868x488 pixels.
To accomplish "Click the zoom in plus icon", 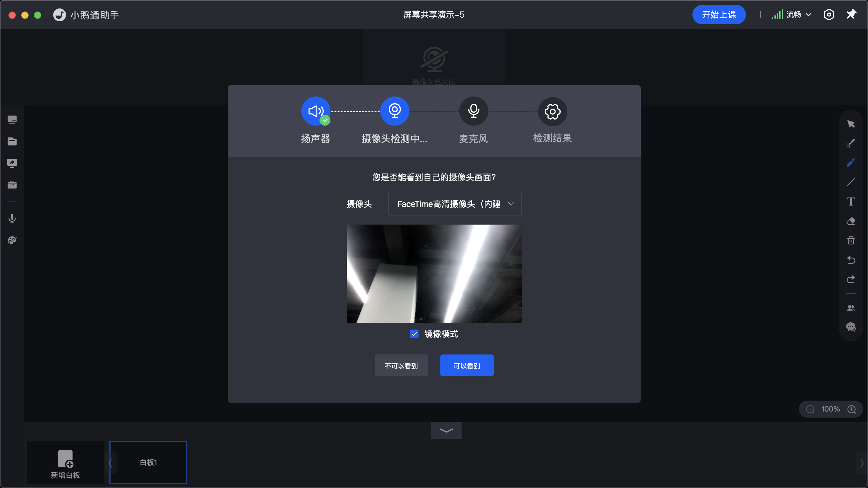I will (x=852, y=409).
